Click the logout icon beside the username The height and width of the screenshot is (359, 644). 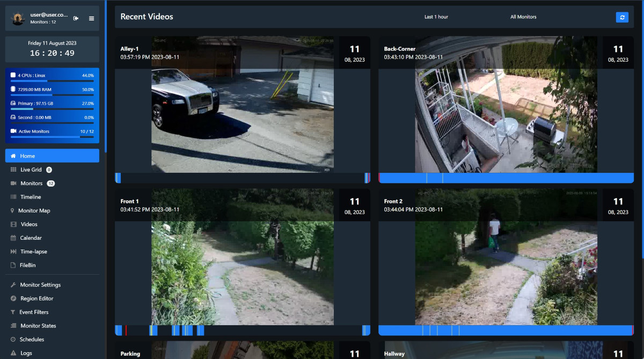tap(76, 18)
